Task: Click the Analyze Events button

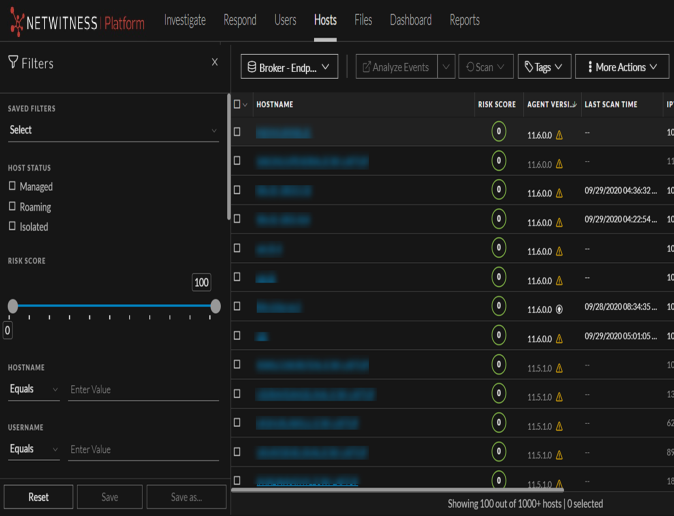Action: click(396, 67)
